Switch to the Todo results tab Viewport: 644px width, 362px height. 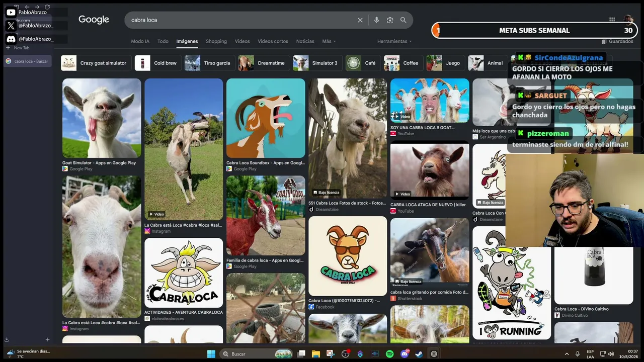tap(163, 41)
